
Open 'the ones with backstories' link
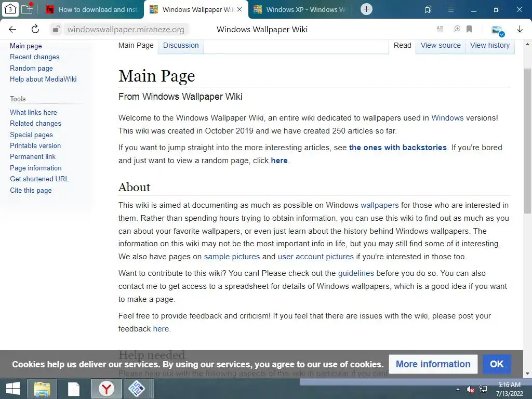(397, 148)
